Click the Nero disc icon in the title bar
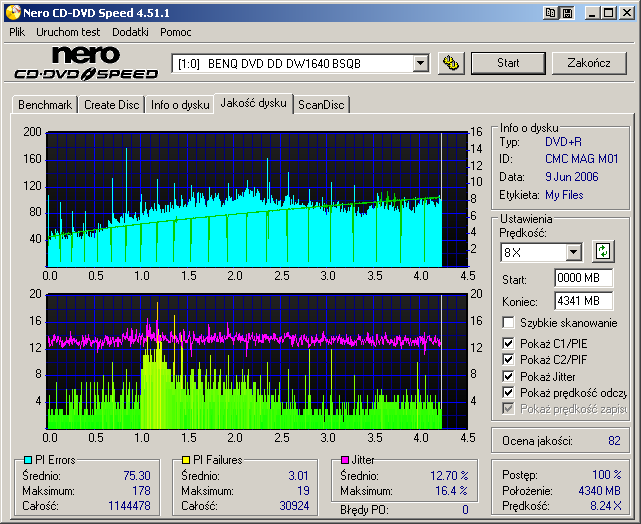This screenshot has width=641, height=524. (x=13, y=13)
